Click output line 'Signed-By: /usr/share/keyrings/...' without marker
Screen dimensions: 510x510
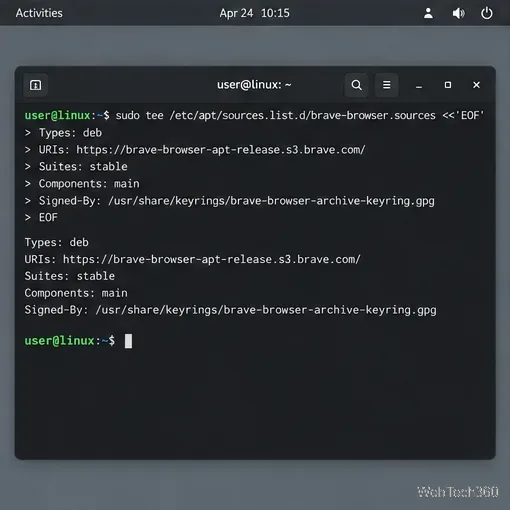pos(230,310)
